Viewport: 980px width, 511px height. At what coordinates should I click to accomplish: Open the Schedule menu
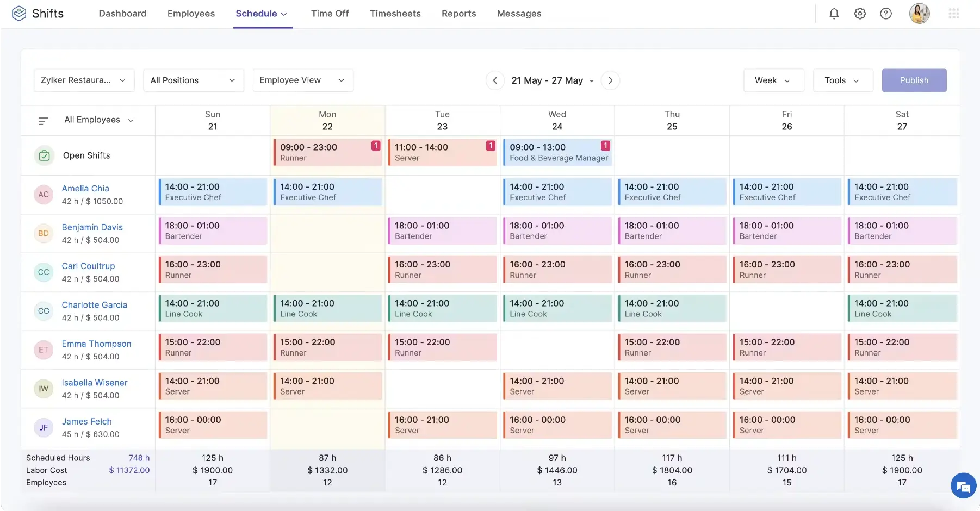tap(262, 14)
